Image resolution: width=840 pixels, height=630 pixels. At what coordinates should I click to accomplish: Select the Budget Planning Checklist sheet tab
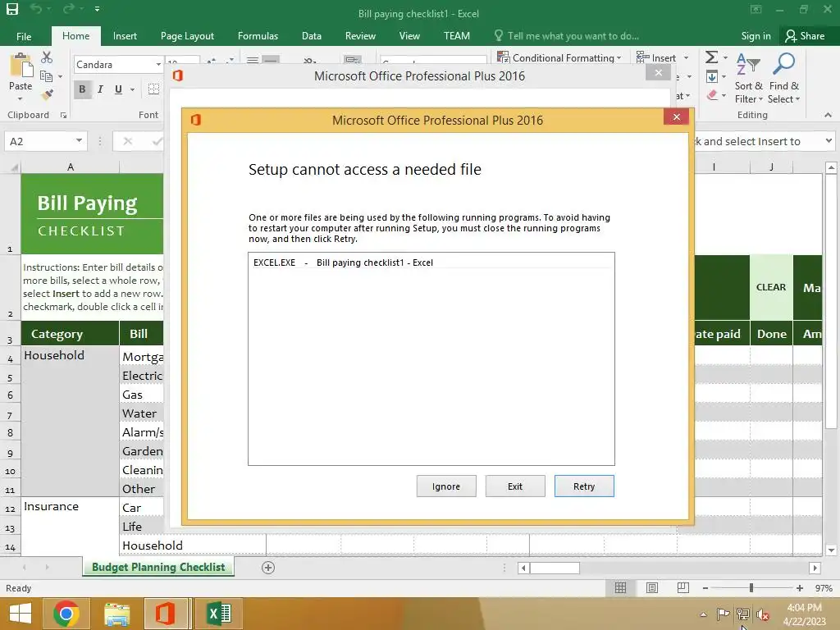(x=158, y=567)
